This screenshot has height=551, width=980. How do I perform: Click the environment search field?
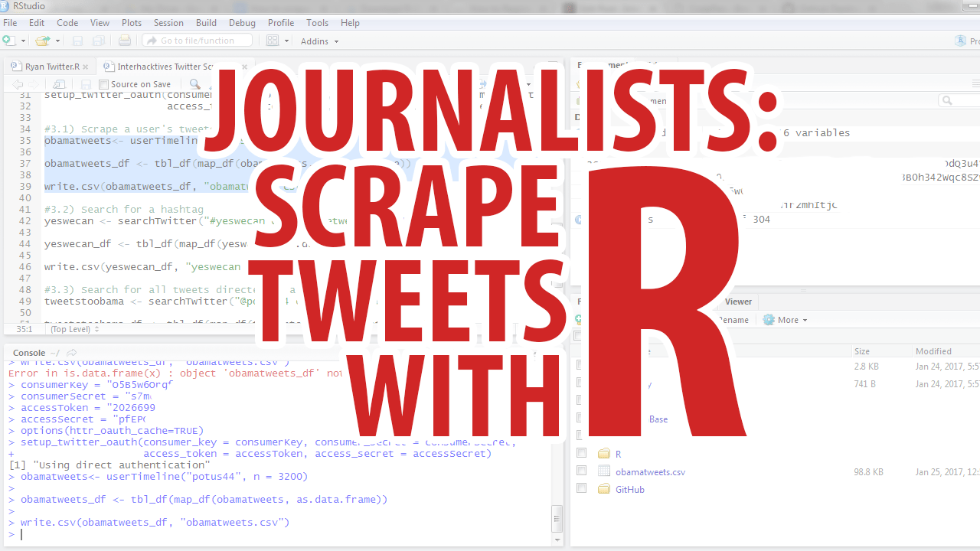[x=959, y=100]
